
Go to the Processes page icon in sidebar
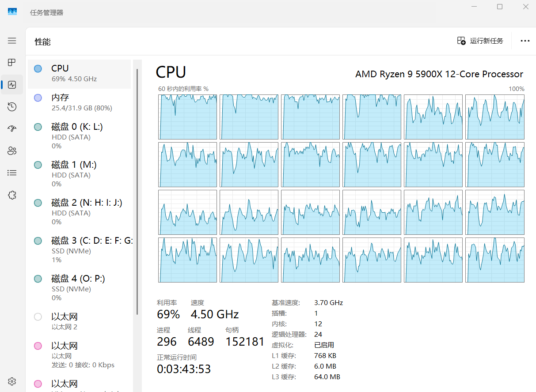[12, 62]
